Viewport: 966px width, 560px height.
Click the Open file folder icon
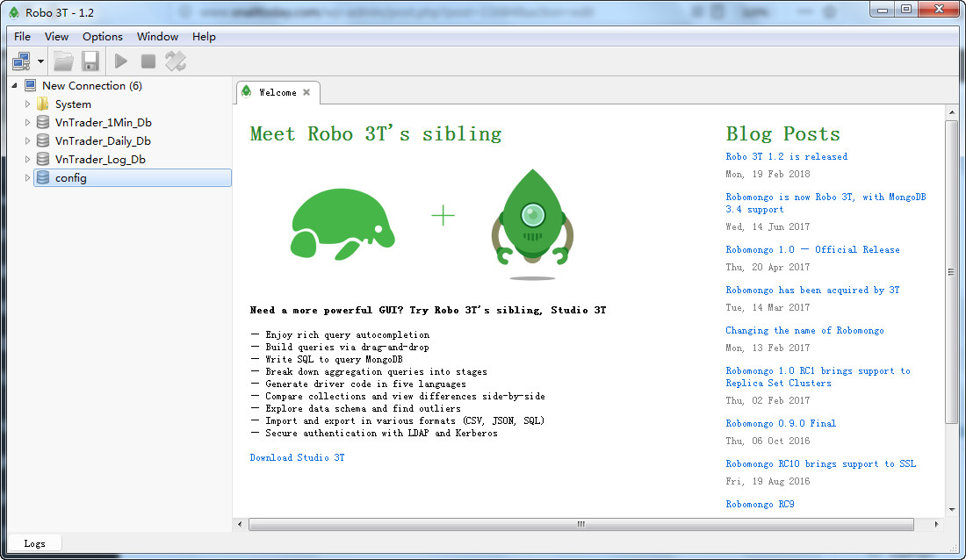coord(63,61)
